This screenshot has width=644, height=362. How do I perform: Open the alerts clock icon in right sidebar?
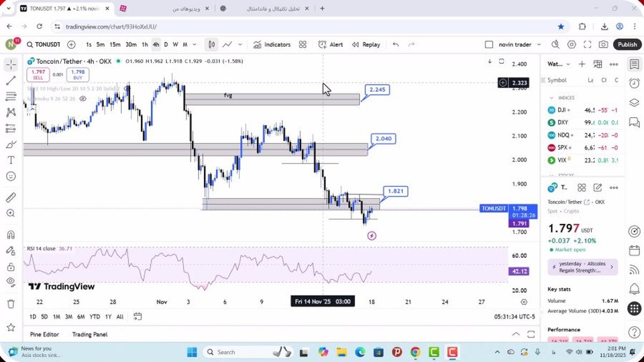pyautogui.click(x=634, y=83)
